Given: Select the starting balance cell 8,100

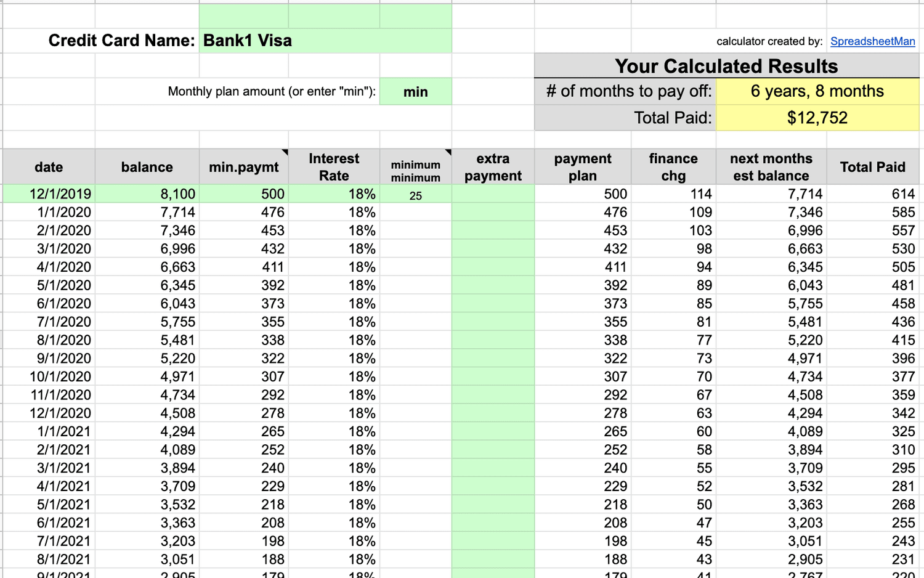Looking at the screenshot, I should 147,194.
